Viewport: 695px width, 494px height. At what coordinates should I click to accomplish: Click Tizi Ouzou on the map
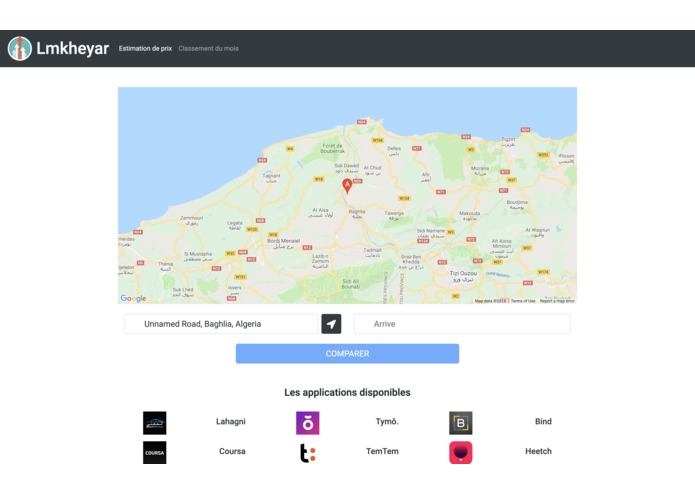point(463,276)
